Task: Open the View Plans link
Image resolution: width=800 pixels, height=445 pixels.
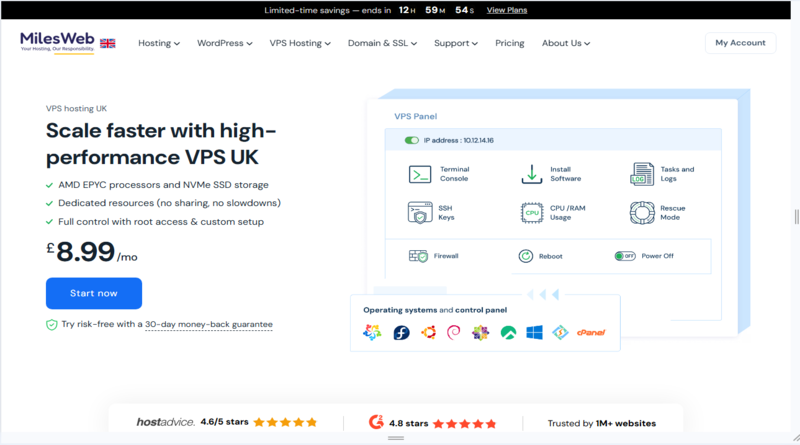Action: click(507, 10)
